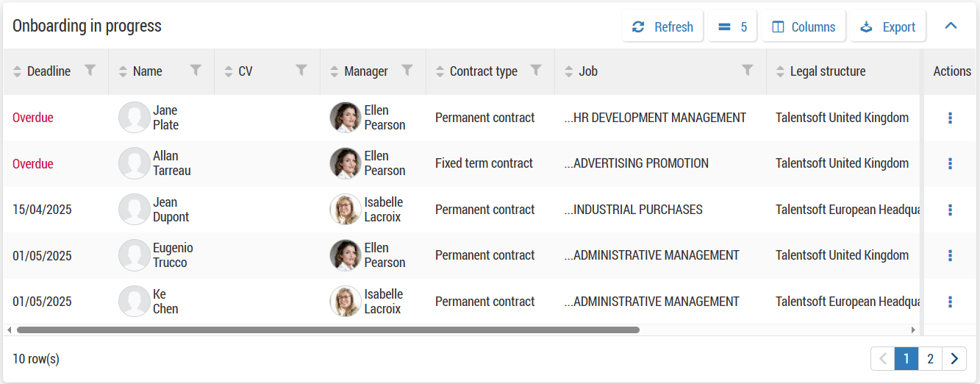The image size is (980, 384).
Task: Open the Columns chooser
Action: (803, 26)
